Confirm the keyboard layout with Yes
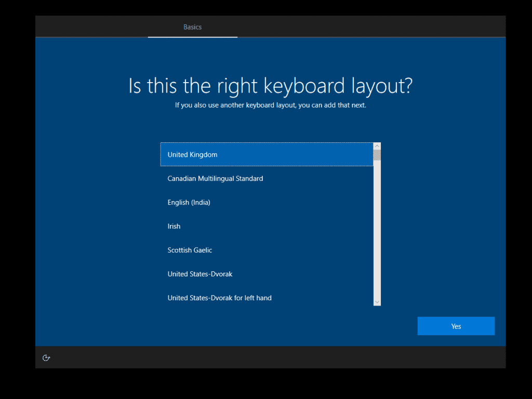Screen dimensions: 532x399 (x=456, y=326)
